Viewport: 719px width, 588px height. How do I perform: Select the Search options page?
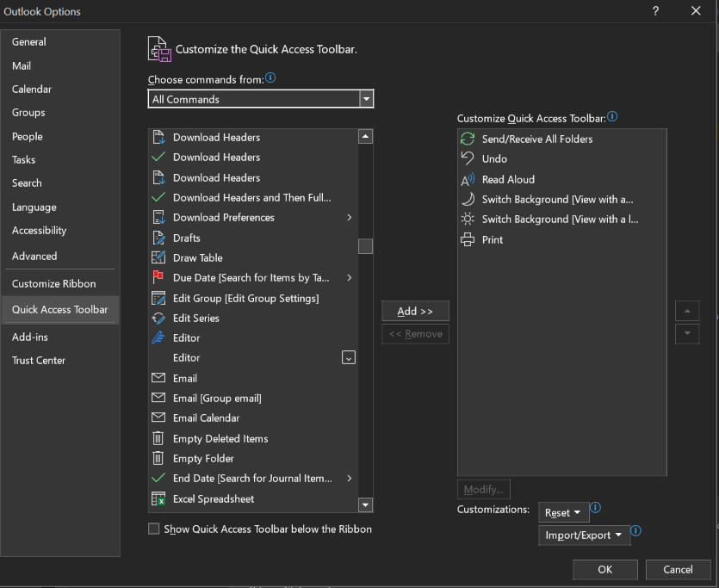[27, 183]
